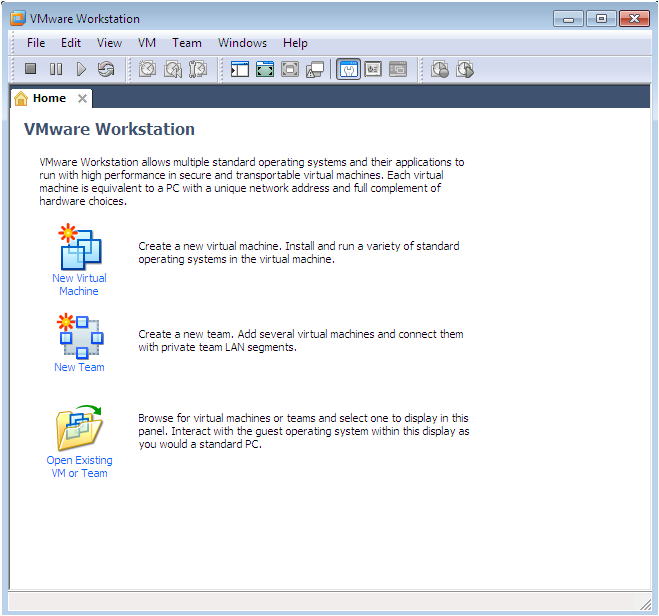
Task: Click the intro paragraph about VMware Workstation
Action: click(x=252, y=182)
